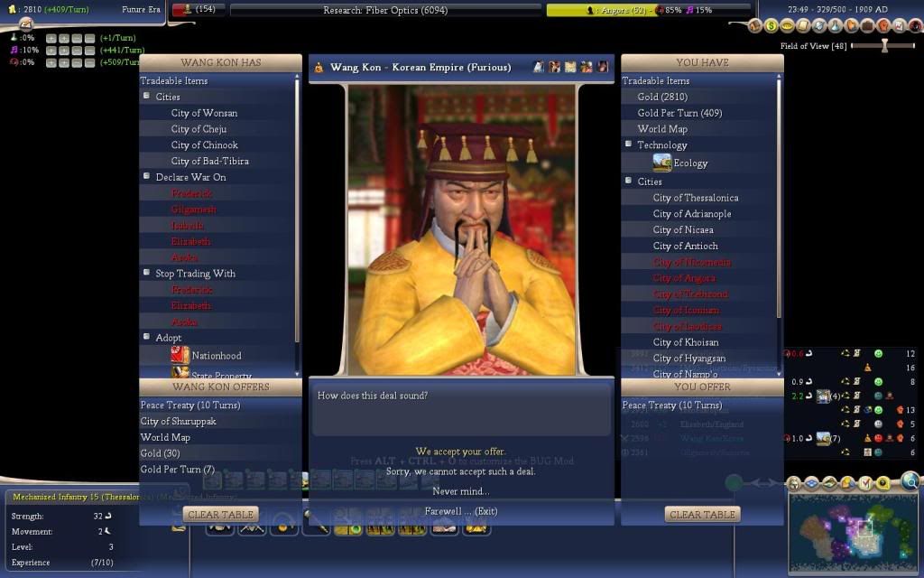Toggle the grid overlay above minimap

[x=812, y=484]
